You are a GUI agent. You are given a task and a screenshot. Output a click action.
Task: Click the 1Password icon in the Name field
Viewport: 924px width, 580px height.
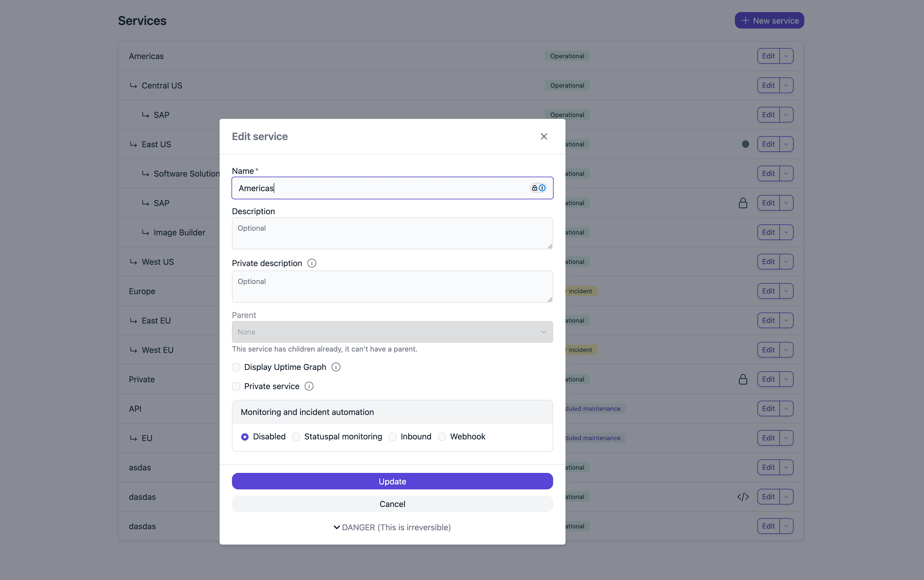click(x=542, y=188)
